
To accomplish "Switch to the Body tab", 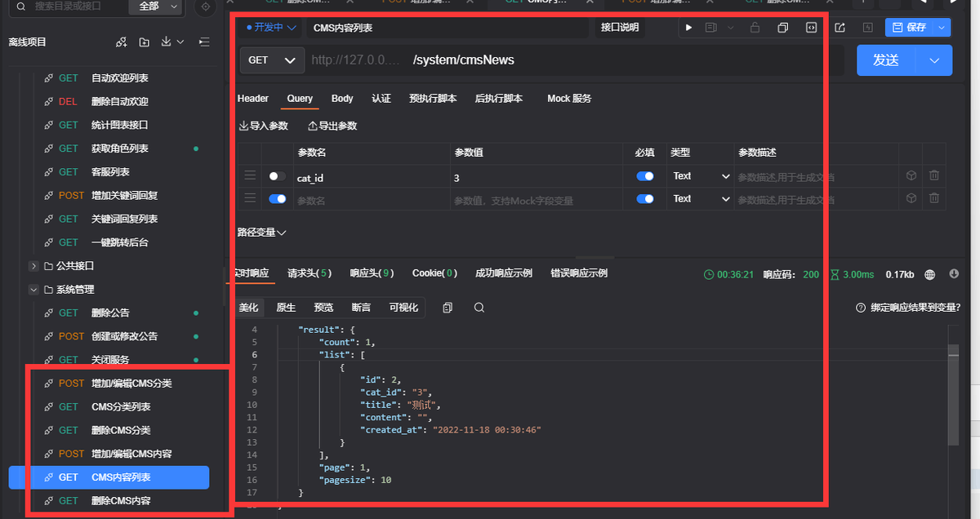I will pyautogui.click(x=342, y=99).
